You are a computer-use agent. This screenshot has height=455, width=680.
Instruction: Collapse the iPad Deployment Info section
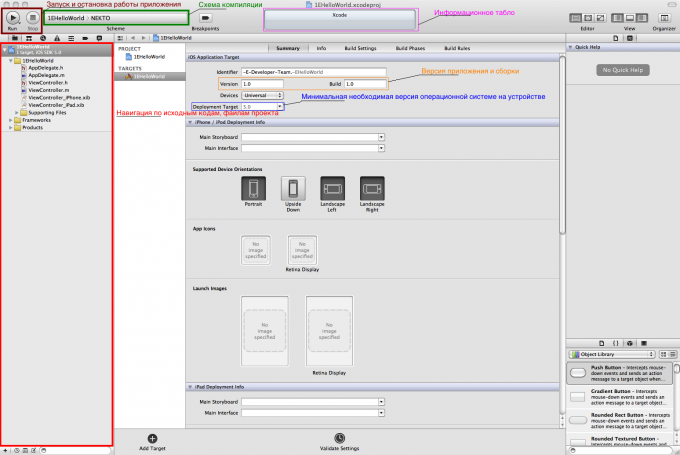[x=190, y=387]
